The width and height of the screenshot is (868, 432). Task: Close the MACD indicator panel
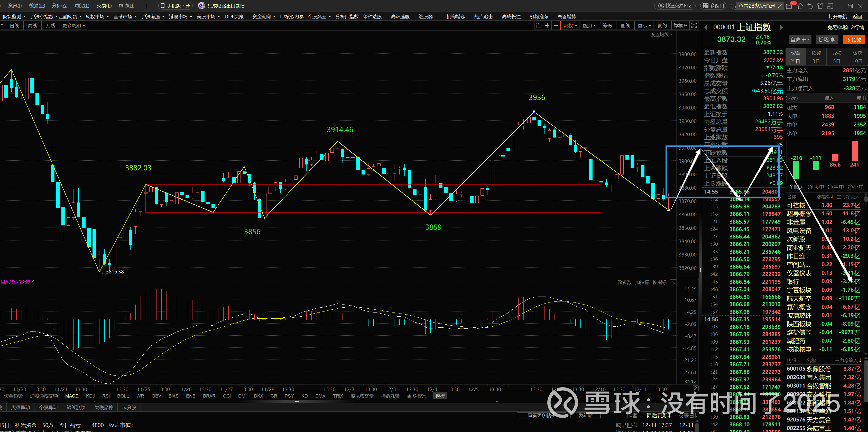(x=673, y=282)
